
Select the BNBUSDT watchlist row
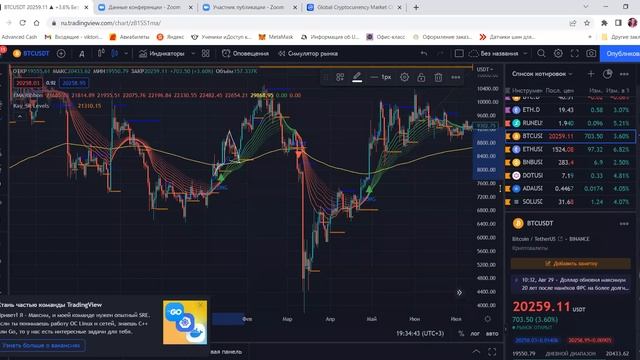click(x=570, y=162)
